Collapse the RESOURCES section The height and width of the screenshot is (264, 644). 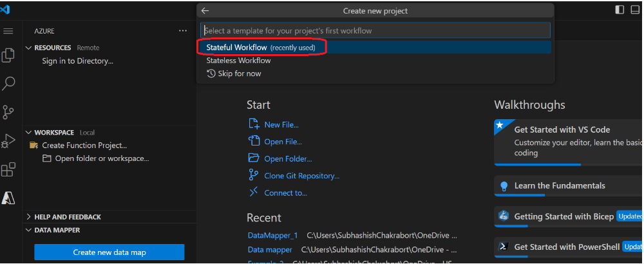[28, 48]
